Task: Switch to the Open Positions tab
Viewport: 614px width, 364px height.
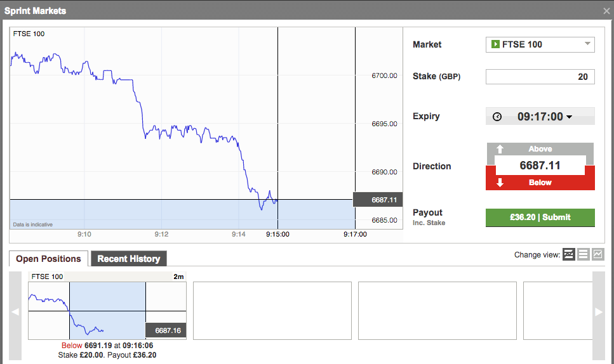Action: pyautogui.click(x=48, y=259)
